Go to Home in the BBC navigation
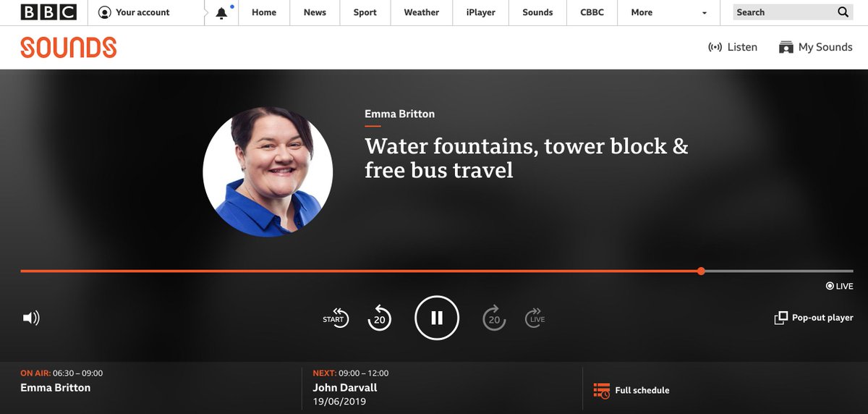This screenshot has width=868, height=414. click(264, 12)
